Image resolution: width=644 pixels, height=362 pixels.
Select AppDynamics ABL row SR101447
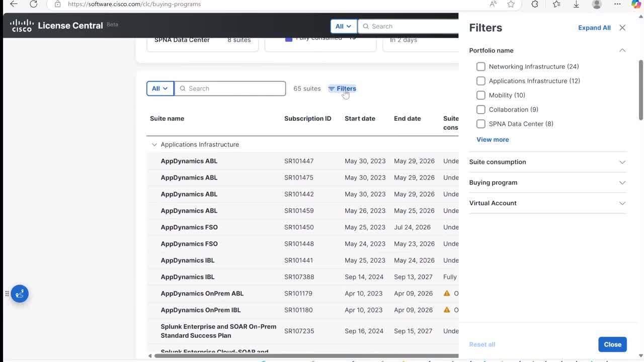pyautogui.click(x=302, y=161)
